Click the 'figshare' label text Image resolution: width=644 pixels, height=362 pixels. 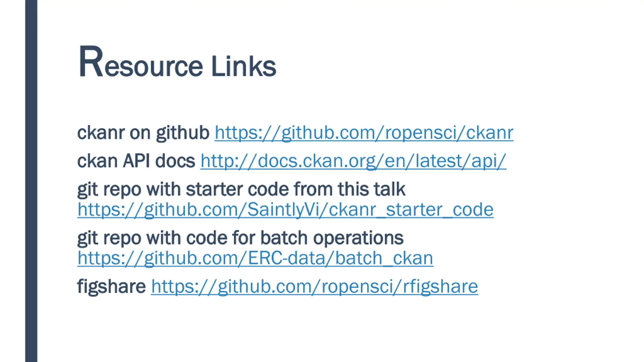[111, 287]
